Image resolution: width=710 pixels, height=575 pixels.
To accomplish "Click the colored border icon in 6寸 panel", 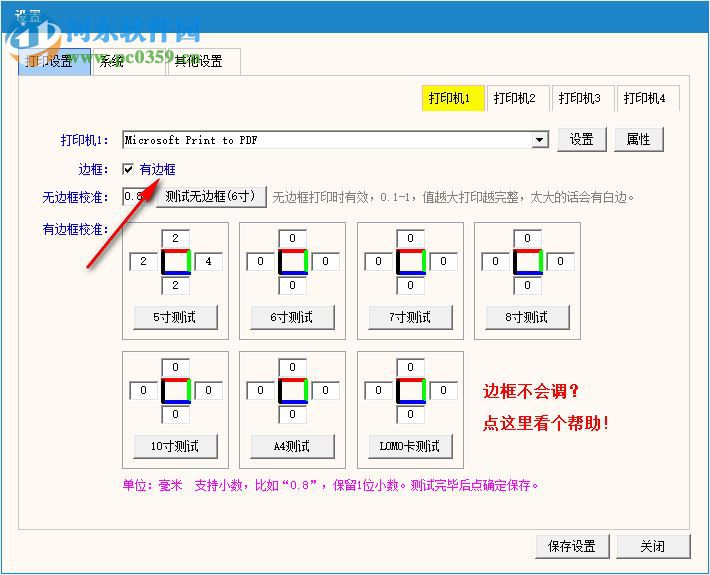I will (293, 262).
